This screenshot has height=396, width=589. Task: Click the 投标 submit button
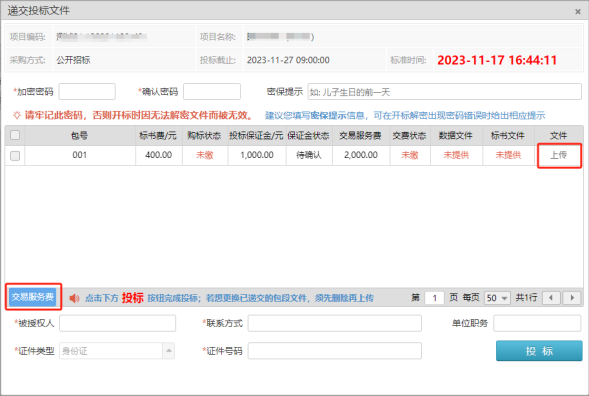(x=539, y=351)
